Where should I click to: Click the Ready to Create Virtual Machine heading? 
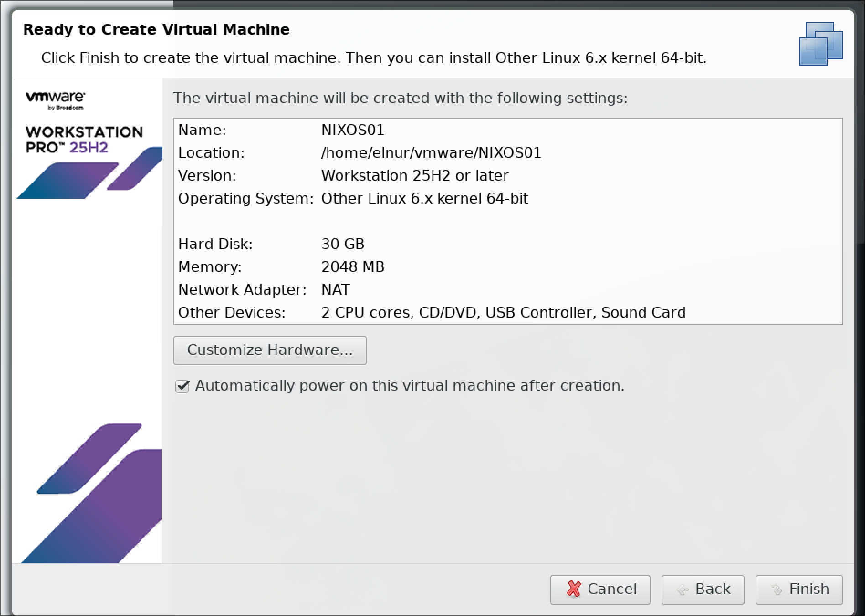156,30
